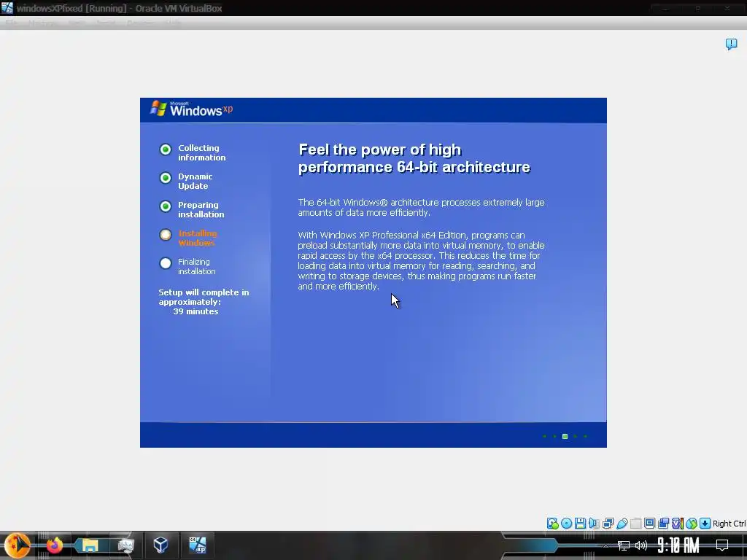Click the display monitor status icon
The image size is (747, 560).
tap(649, 524)
